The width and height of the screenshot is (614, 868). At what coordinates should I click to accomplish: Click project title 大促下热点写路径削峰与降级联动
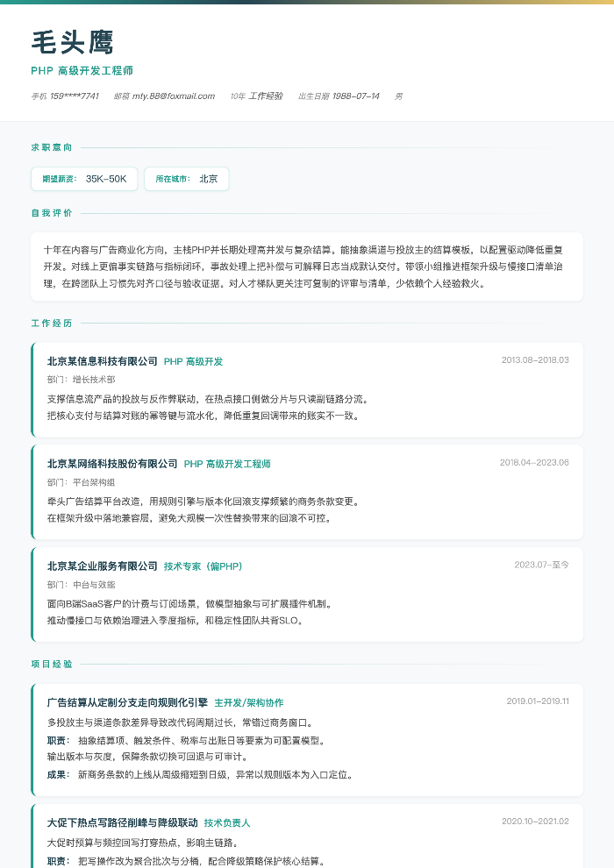click(x=122, y=822)
